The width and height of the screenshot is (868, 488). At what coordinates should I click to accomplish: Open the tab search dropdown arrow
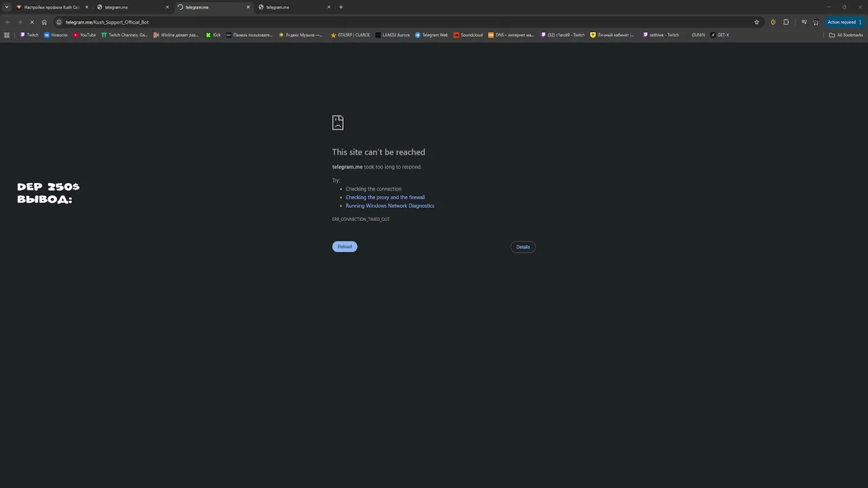[7, 7]
